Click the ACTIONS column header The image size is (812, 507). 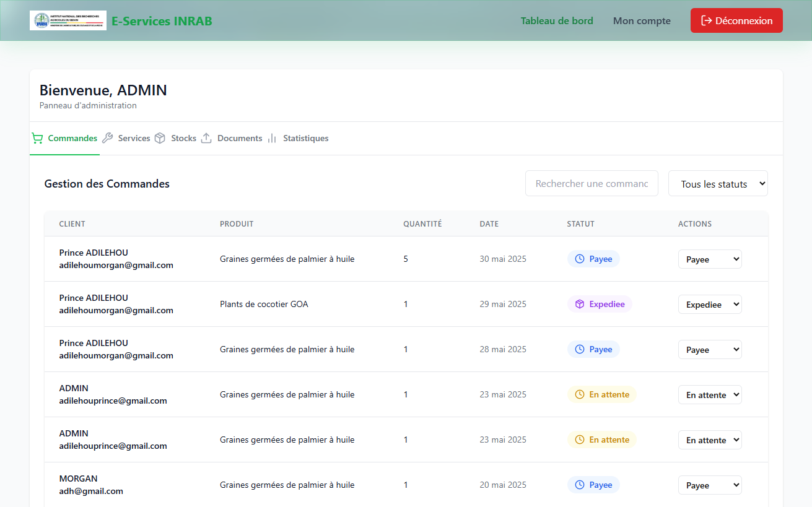695,224
